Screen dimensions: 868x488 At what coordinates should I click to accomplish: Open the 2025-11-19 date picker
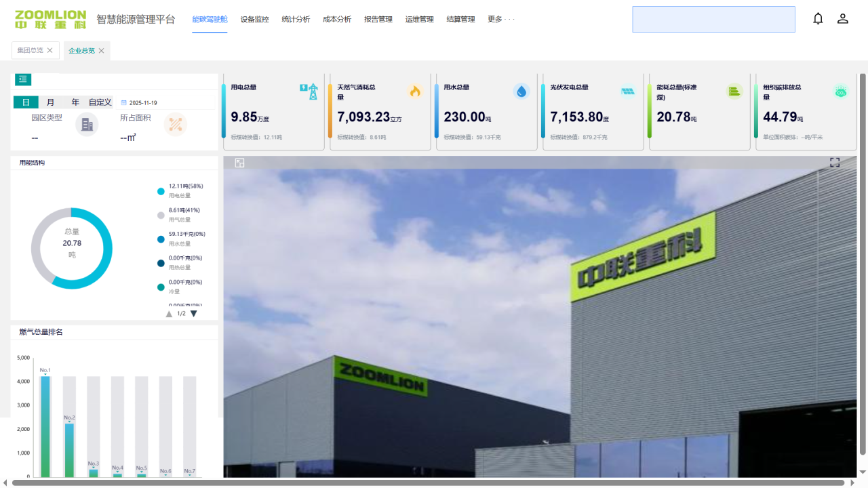pyautogui.click(x=142, y=103)
